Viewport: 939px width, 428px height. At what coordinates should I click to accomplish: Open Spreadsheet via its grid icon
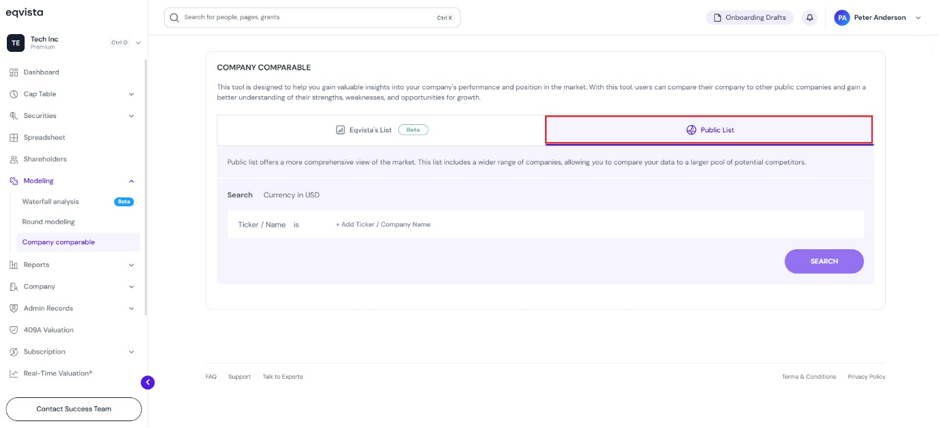[x=14, y=138]
